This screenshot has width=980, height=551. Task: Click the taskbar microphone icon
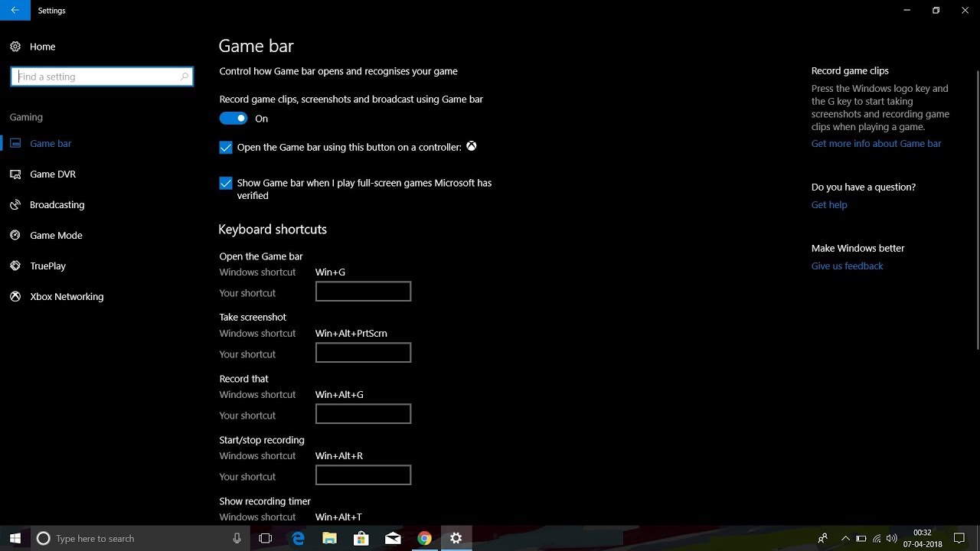point(237,538)
